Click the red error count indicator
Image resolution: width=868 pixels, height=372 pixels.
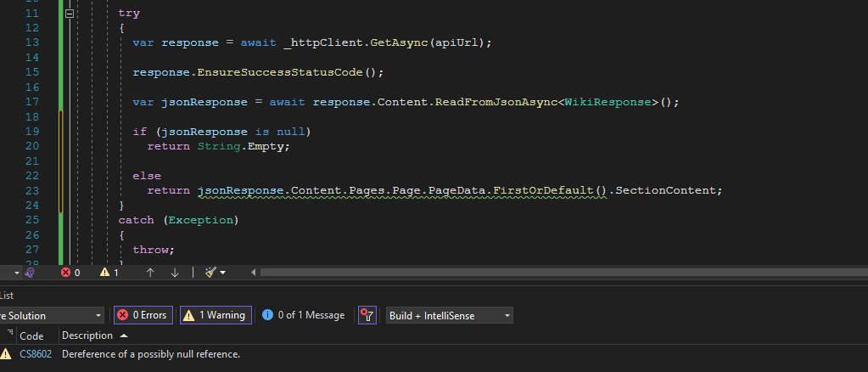pyautogui.click(x=70, y=273)
